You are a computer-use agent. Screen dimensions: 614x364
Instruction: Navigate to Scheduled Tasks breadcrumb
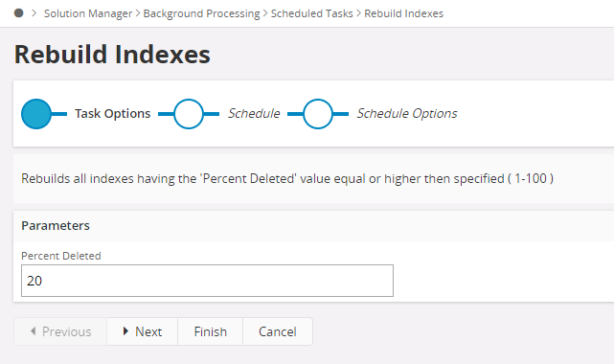[x=311, y=13]
